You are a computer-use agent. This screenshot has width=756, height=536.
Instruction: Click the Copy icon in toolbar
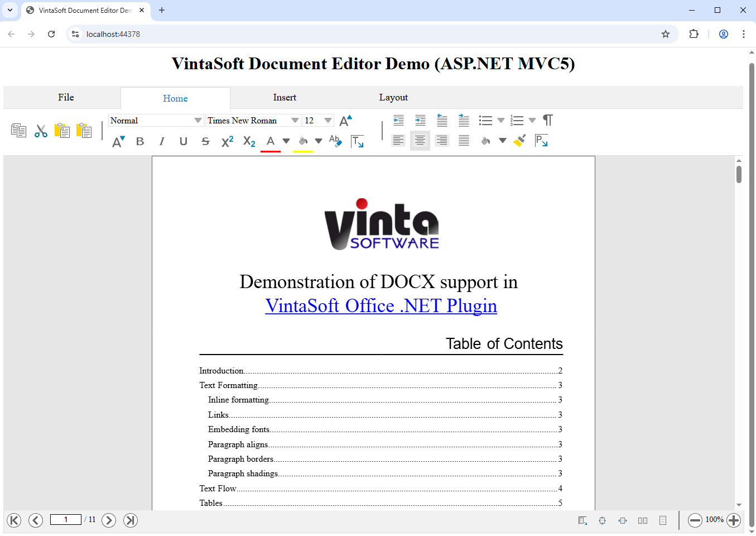coord(18,131)
